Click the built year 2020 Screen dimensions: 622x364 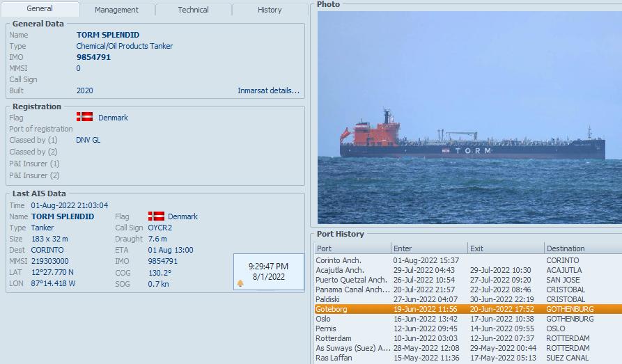pos(84,90)
